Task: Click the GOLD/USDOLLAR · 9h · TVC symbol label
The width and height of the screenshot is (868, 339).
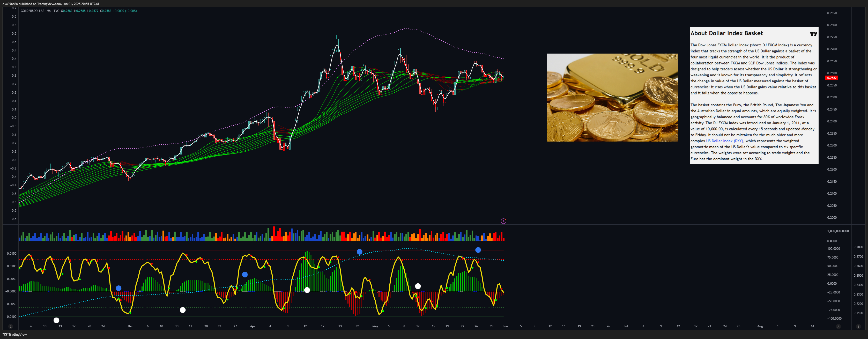Action: (x=40, y=11)
